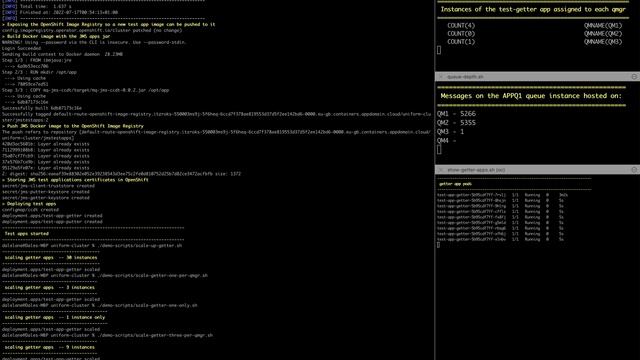Click the cursor in the instances pane
This screenshot has width=640, height=360.
439,50
